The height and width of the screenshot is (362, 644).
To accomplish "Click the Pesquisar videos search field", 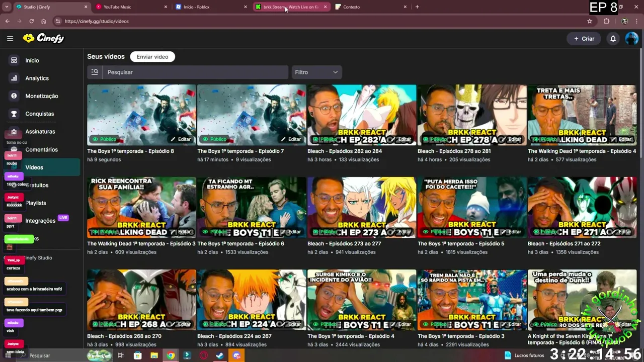I will (195, 72).
